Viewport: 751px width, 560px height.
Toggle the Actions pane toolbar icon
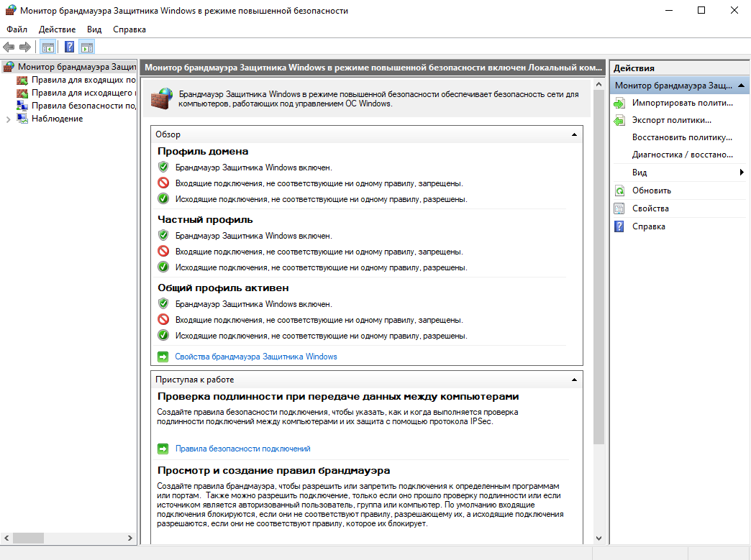[x=87, y=47]
